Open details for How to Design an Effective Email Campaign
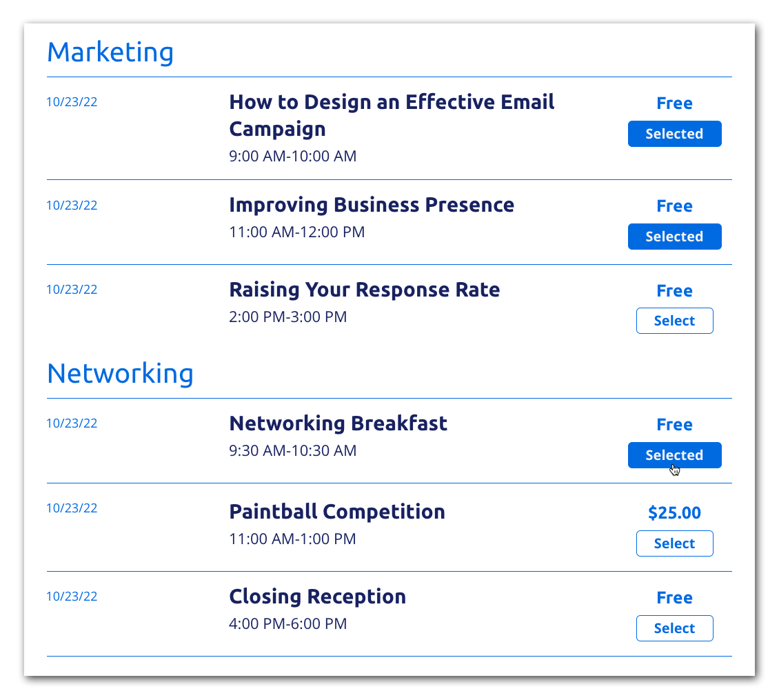779x700 pixels. coord(392,114)
